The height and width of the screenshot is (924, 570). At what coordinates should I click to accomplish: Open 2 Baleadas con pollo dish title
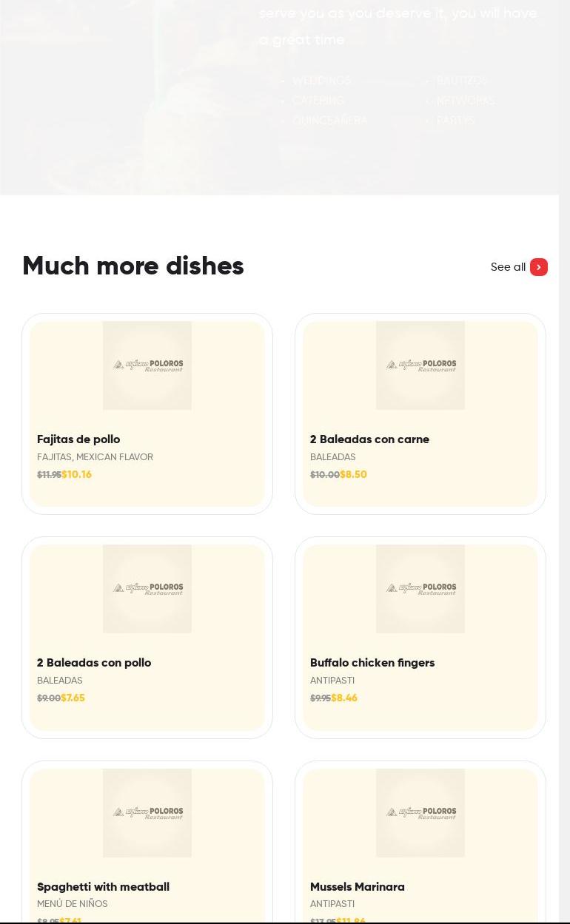pyautogui.click(x=94, y=663)
